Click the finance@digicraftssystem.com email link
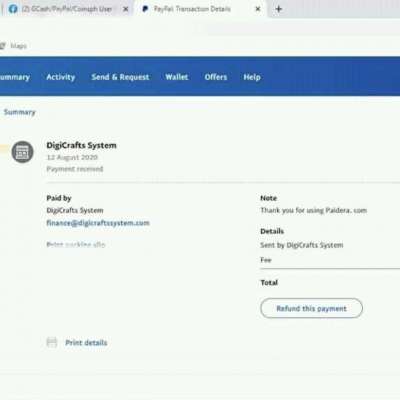This screenshot has width=400, height=400. [x=98, y=223]
